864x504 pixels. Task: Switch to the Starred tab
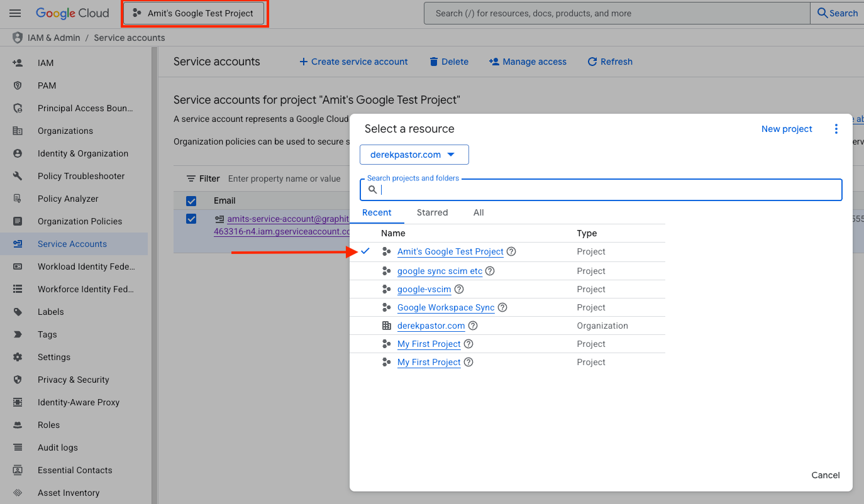coord(432,212)
